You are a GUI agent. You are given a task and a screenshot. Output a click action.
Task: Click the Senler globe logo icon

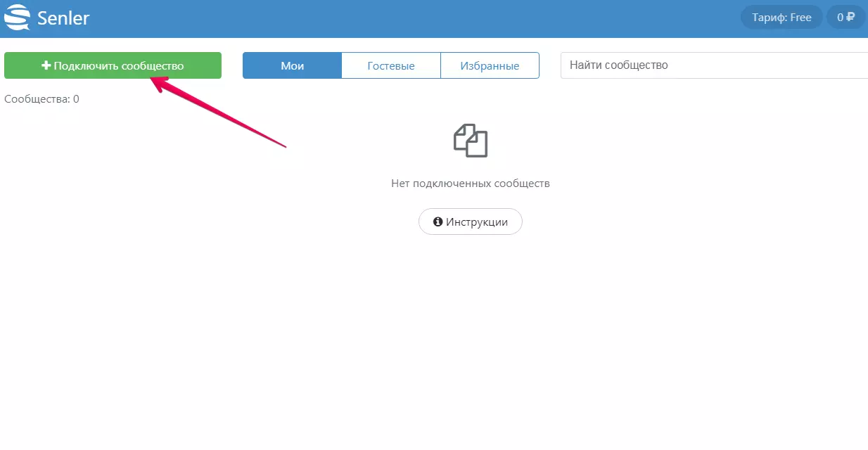(x=17, y=18)
